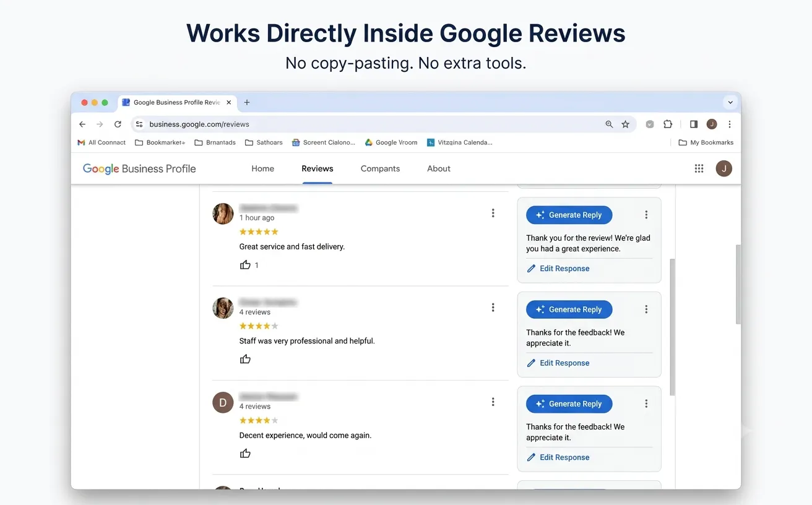812x505 pixels.
Task: Generate reply for "Staff was very professional" review
Action: (569, 309)
